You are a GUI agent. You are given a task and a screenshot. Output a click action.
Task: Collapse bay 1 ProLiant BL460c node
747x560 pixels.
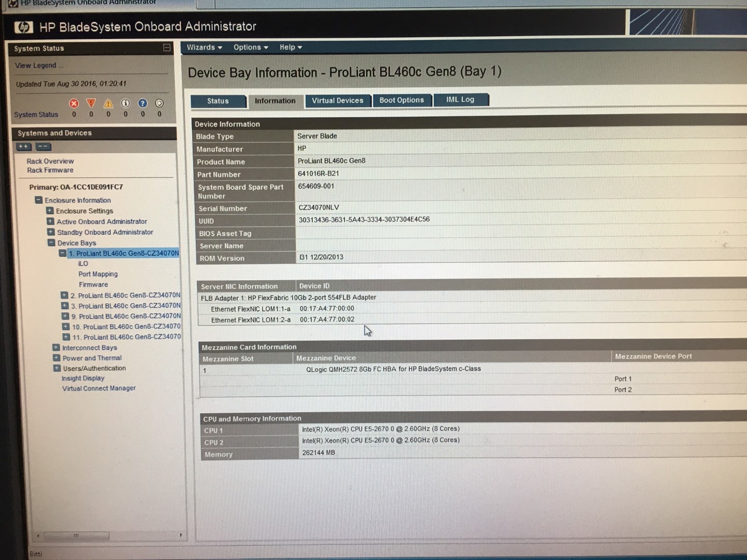(x=63, y=253)
